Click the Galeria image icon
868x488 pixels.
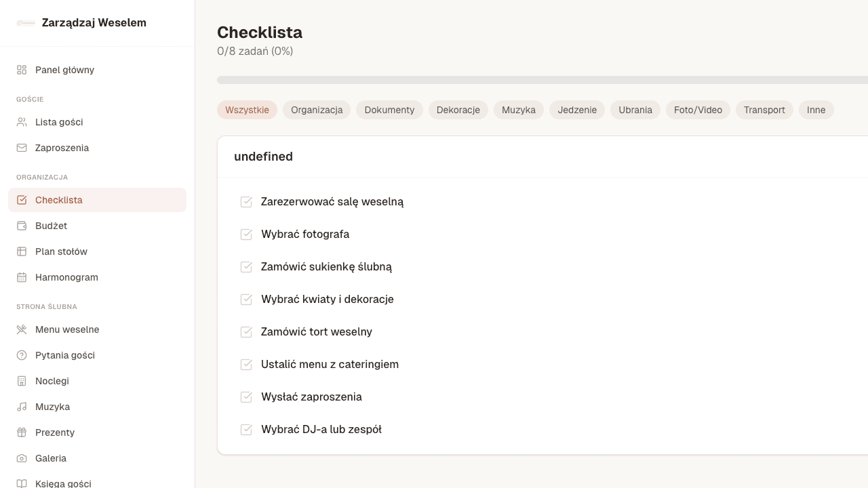(22, 458)
